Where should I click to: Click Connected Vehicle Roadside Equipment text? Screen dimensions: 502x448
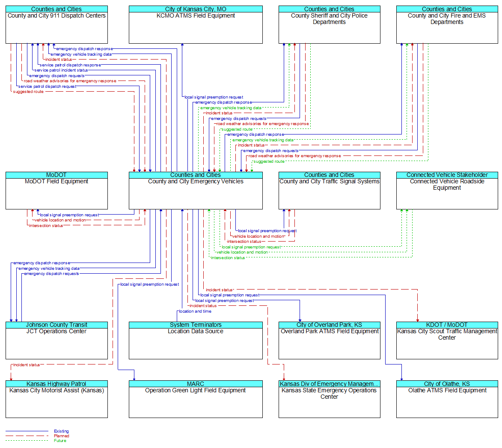447,185
